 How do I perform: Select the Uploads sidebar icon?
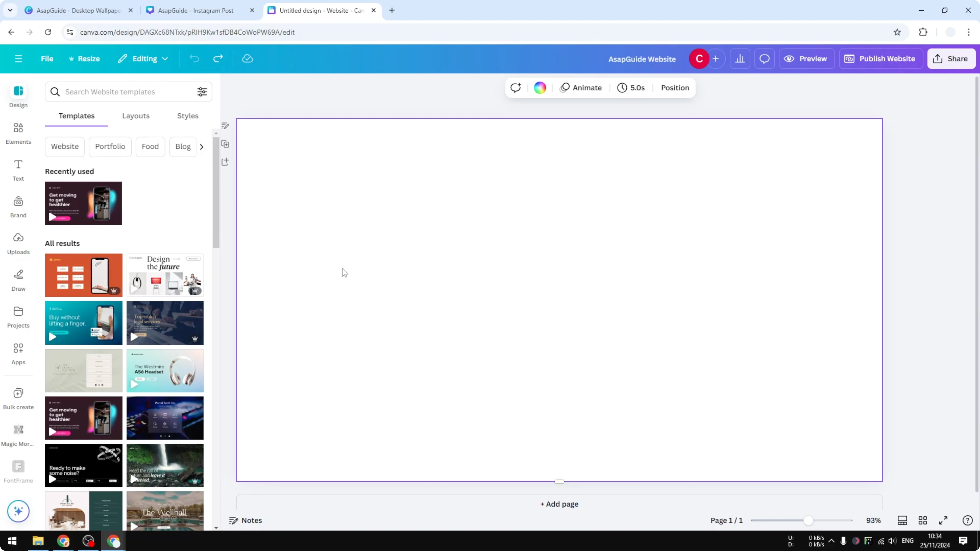pyautogui.click(x=18, y=243)
